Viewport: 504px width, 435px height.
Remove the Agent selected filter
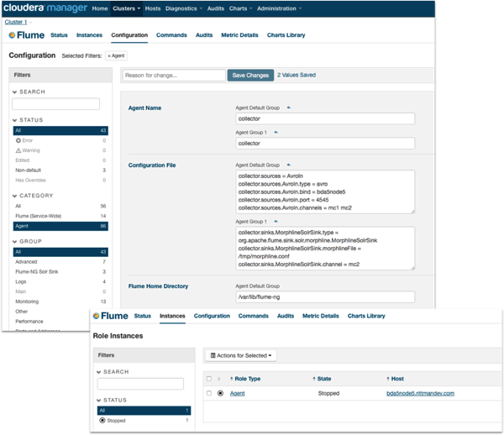pos(109,56)
